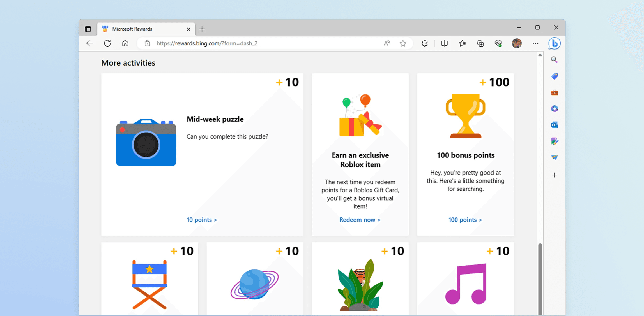The width and height of the screenshot is (644, 316).
Task: Click the user profile avatar
Action: pyautogui.click(x=517, y=43)
